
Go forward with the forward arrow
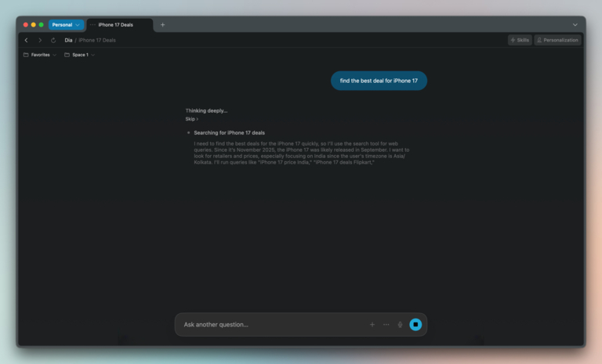(x=40, y=40)
